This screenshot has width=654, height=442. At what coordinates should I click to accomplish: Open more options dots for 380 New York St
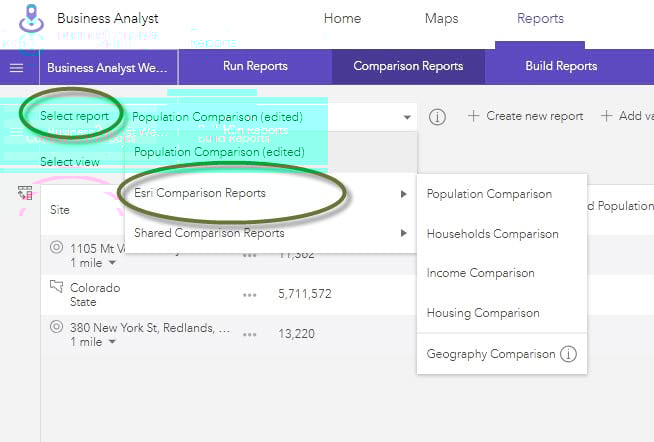249,334
